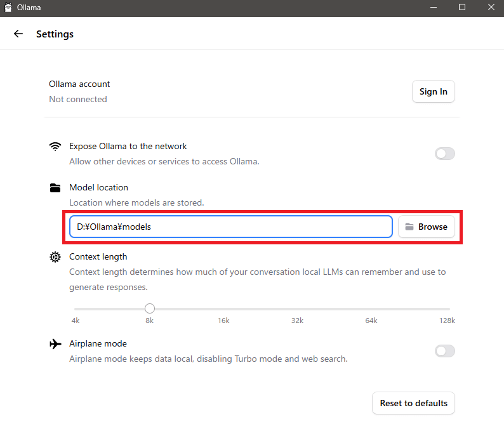Minimize the Ollama window

(x=434, y=7)
